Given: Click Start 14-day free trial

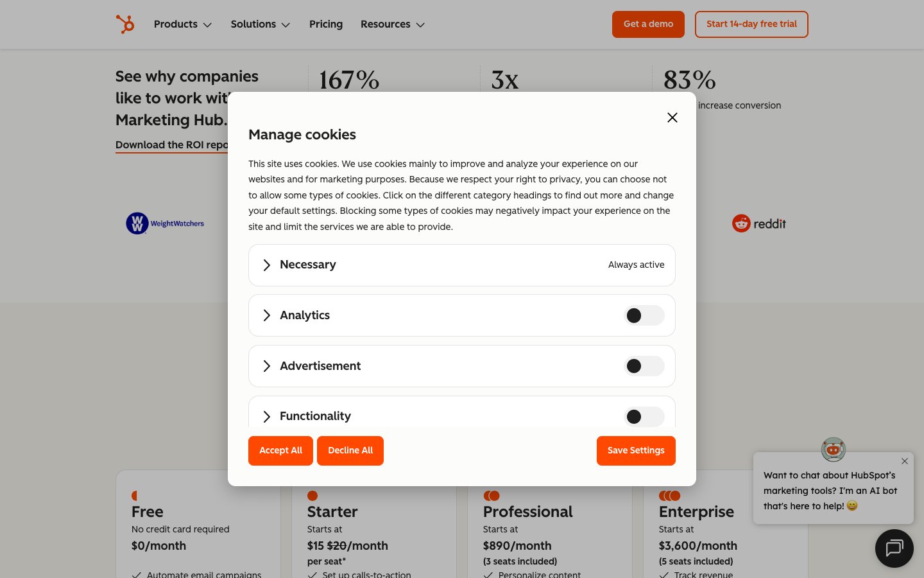Looking at the screenshot, I should tap(751, 24).
